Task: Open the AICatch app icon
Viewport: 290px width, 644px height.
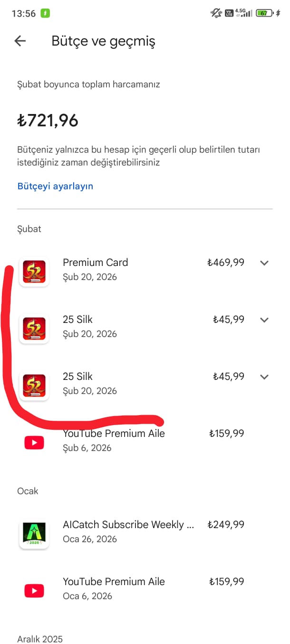Action: pyautogui.click(x=34, y=534)
